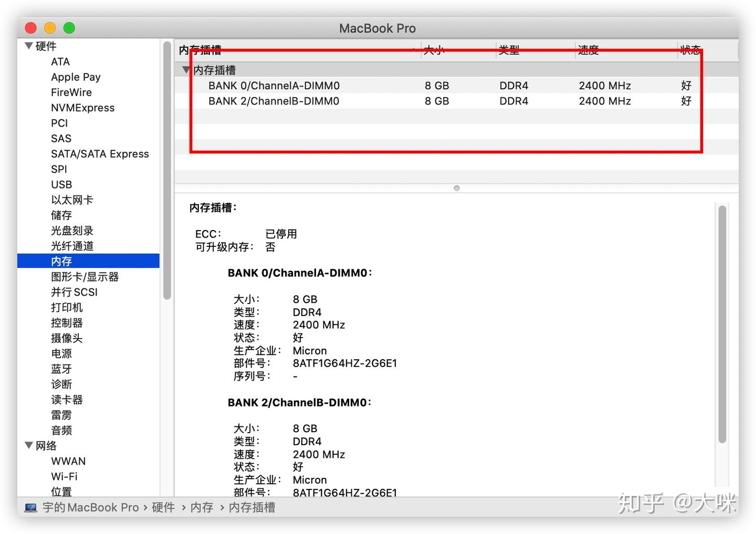Sort by the 大小 column header
Viewport: 756px width, 534px height.
(434, 50)
